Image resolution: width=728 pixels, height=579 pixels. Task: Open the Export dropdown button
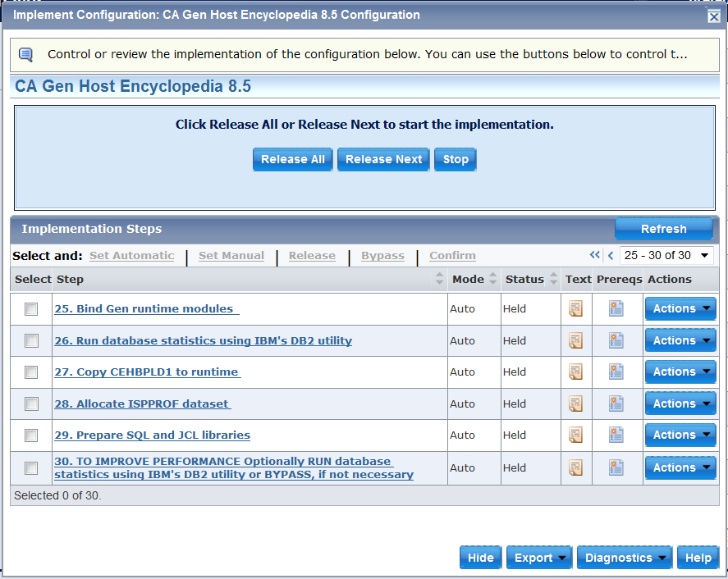(539, 558)
